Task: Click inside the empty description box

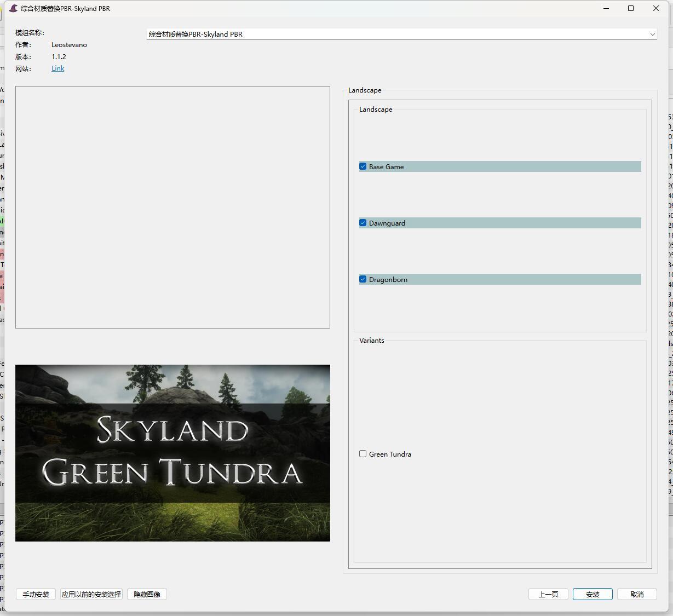Action: [x=172, y=207]
